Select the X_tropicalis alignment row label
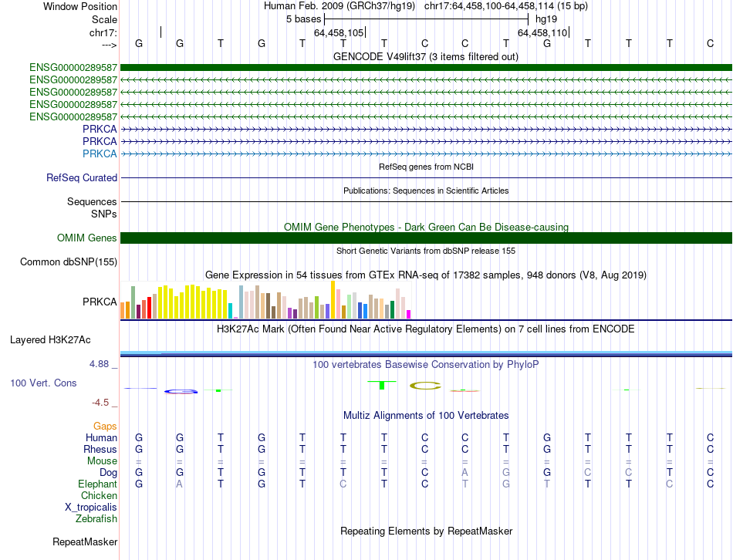The height and width of the screenshot is (560, 733). (91, 508)
